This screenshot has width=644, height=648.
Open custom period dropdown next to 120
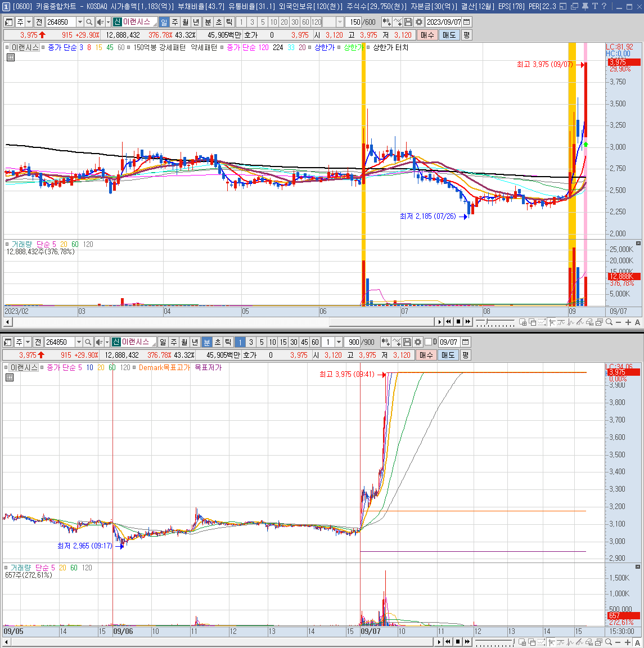(340, 22)
